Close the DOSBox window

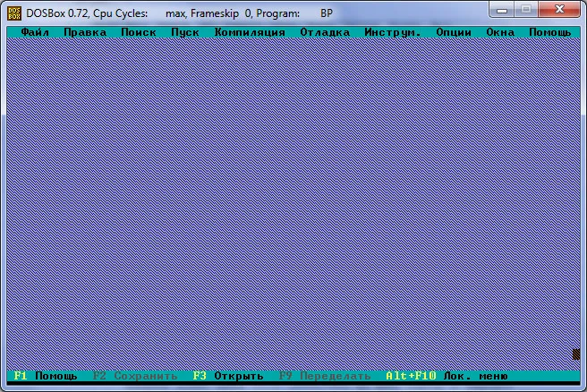coord(559,10)
